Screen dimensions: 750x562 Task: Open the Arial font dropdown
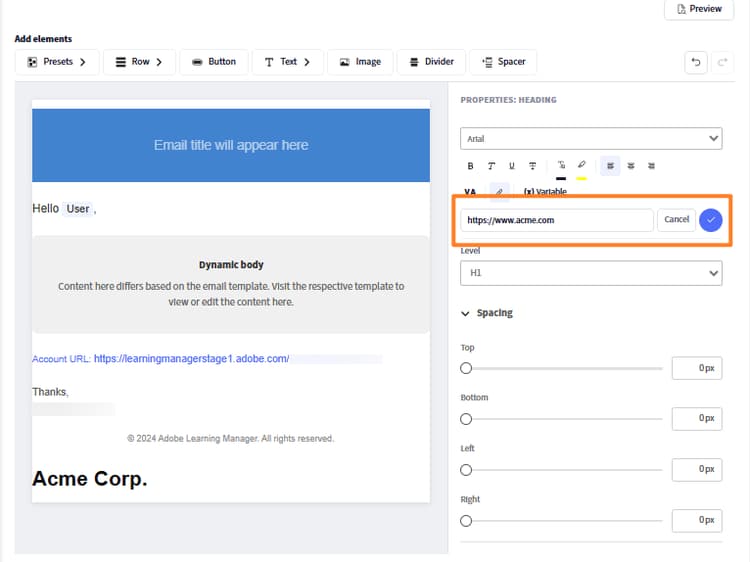coord(591,139)
